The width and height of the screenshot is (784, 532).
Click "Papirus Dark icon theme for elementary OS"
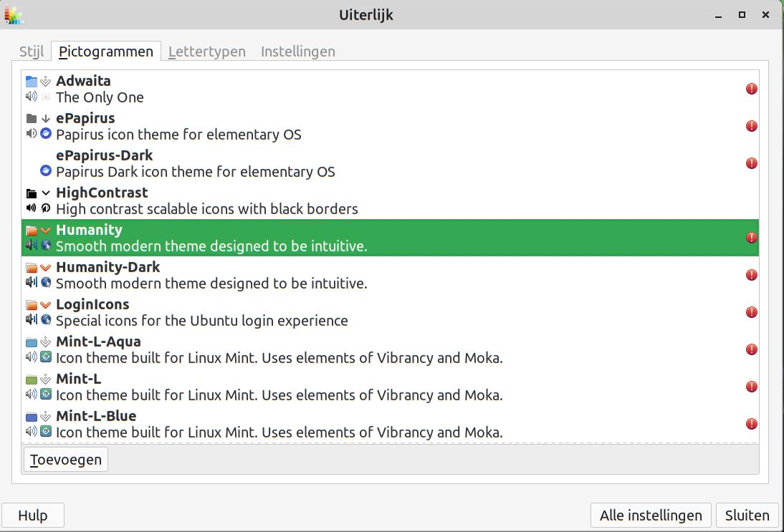tap(196, 172)
